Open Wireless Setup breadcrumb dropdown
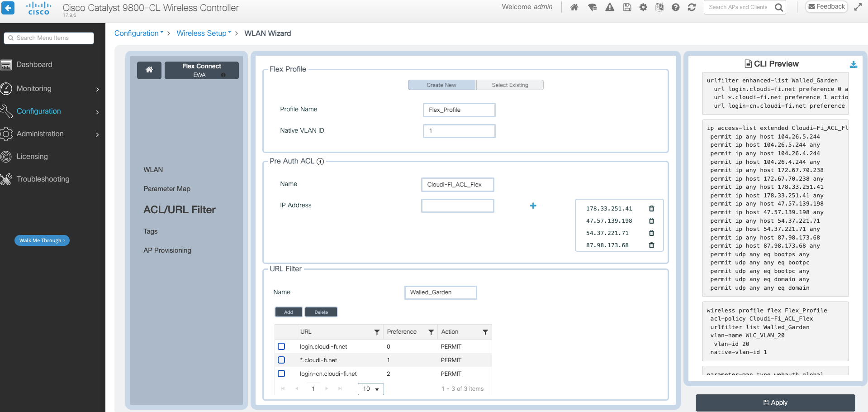This screenshot has height=412, width=868. (x=204, y=33)
